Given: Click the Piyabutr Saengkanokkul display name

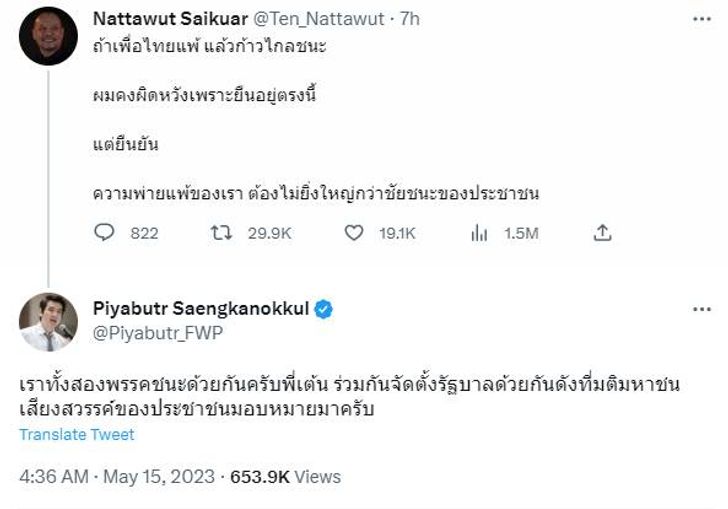Looking at the screenshot, I should (x=200, y=310).
